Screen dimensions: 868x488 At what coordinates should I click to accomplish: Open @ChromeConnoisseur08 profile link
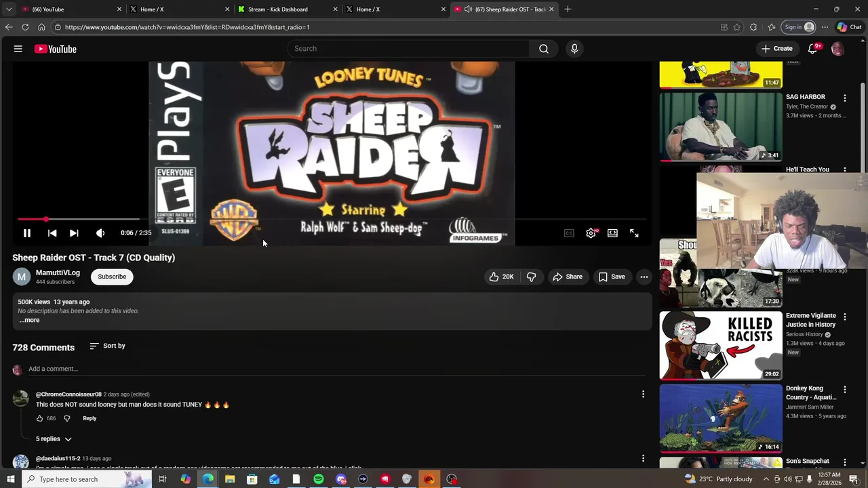pyautogui.click(x=68, y=394)
